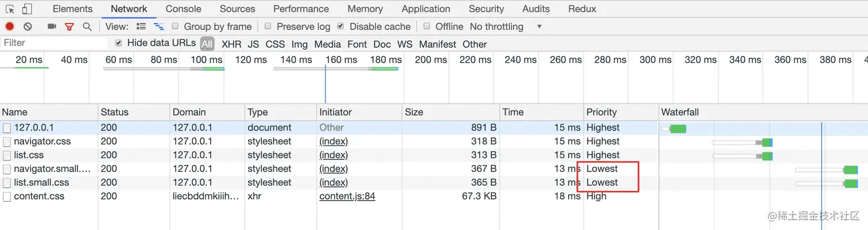This screenshot has height=230, width=868.
Task: Toggle the red filter funnel icon
Action: pos(69,26)
